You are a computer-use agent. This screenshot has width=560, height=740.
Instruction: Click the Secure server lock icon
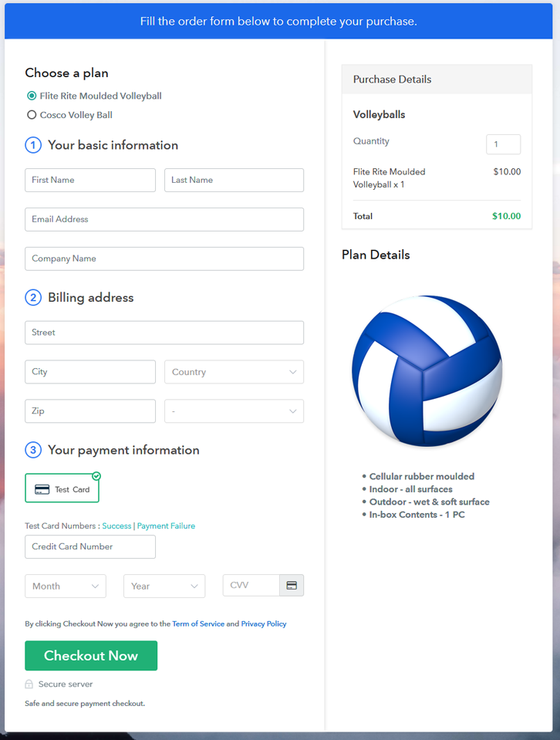pos(29,684)
